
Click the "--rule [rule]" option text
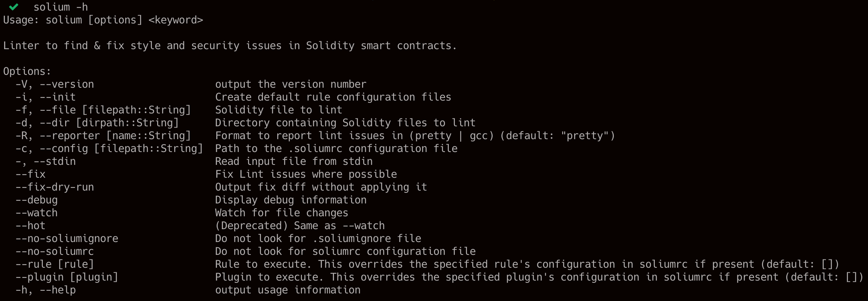pos(55,264)
